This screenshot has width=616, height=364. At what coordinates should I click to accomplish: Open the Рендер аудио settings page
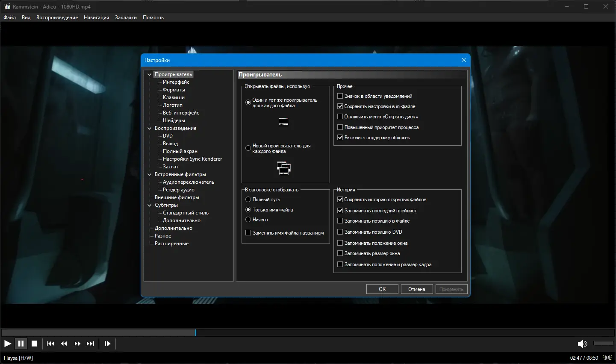tap(179, 190)
